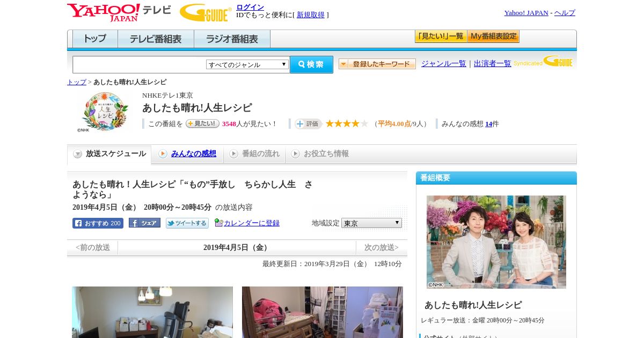The image size is (644, 338).
Task: Click the 2019年4月5日(金) date label
Action: (x=237, y=247)
